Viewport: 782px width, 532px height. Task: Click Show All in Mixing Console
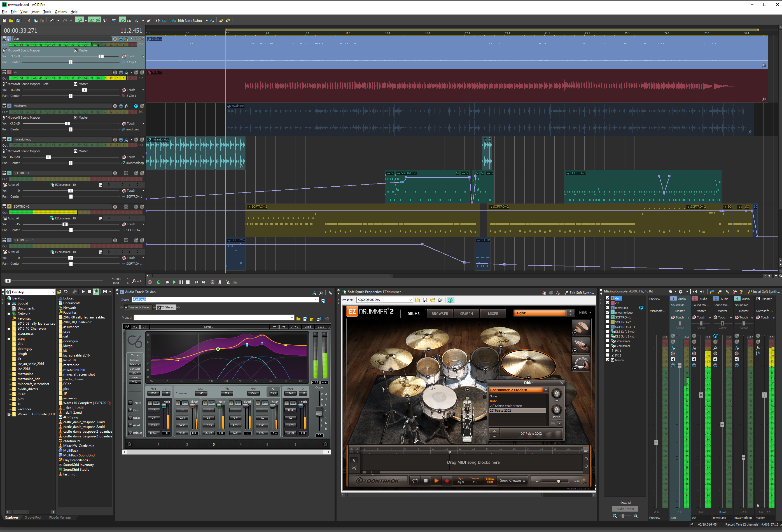[625, 503]
